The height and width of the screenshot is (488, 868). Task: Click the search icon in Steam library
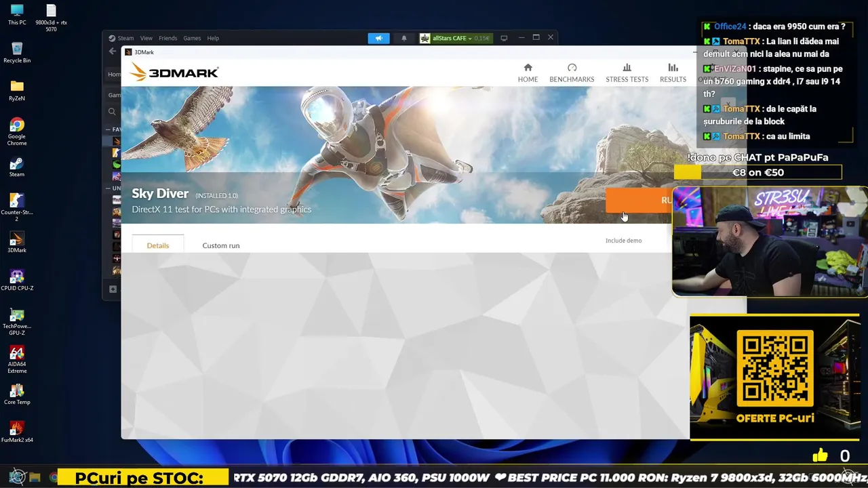113,112
